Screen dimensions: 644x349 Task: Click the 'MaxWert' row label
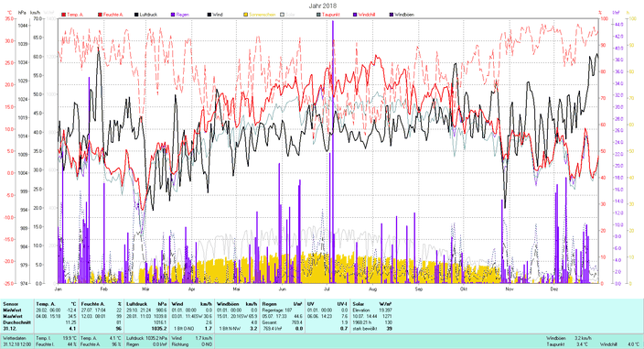[12, 317]
